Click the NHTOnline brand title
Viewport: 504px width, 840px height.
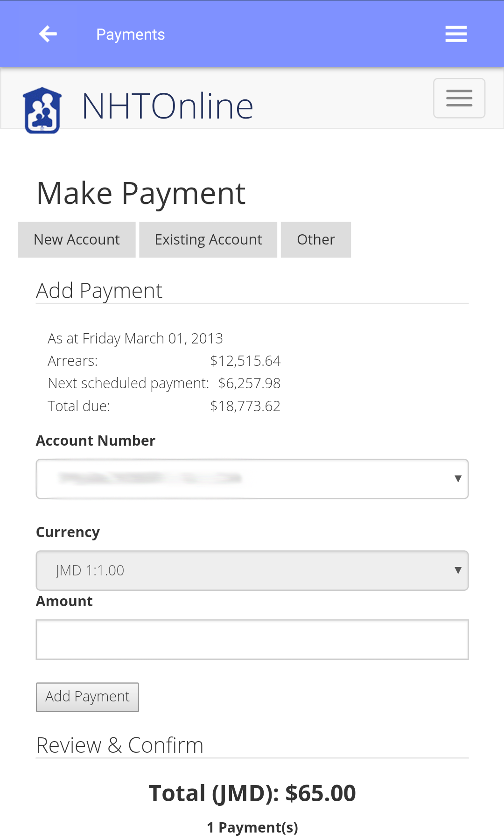point(167,106)
